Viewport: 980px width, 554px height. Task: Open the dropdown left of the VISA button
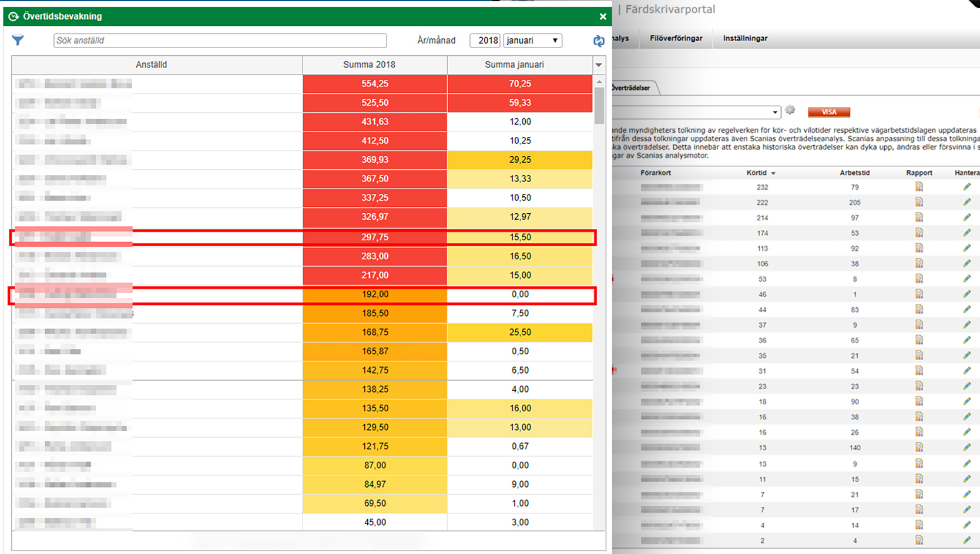[774, 112]
